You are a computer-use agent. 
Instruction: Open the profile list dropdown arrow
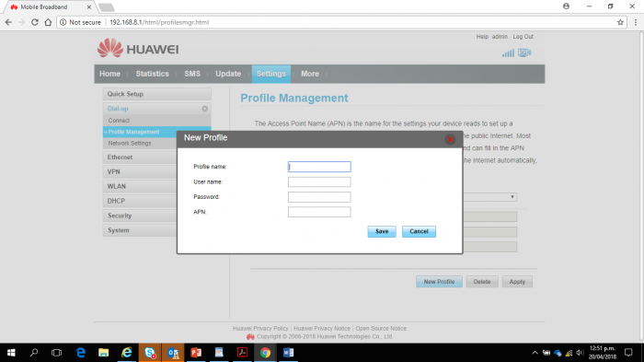point(512,197)
